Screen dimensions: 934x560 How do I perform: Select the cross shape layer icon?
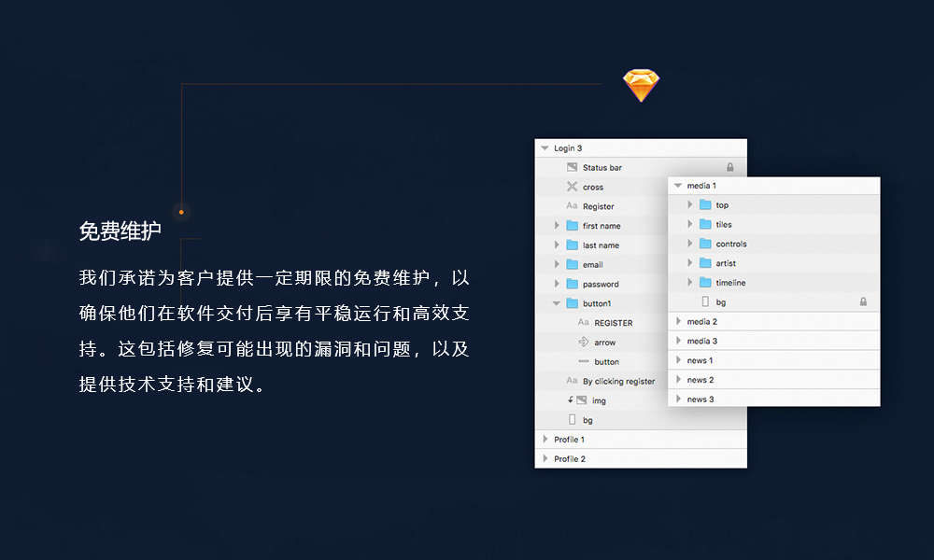(x=572, y=187)
